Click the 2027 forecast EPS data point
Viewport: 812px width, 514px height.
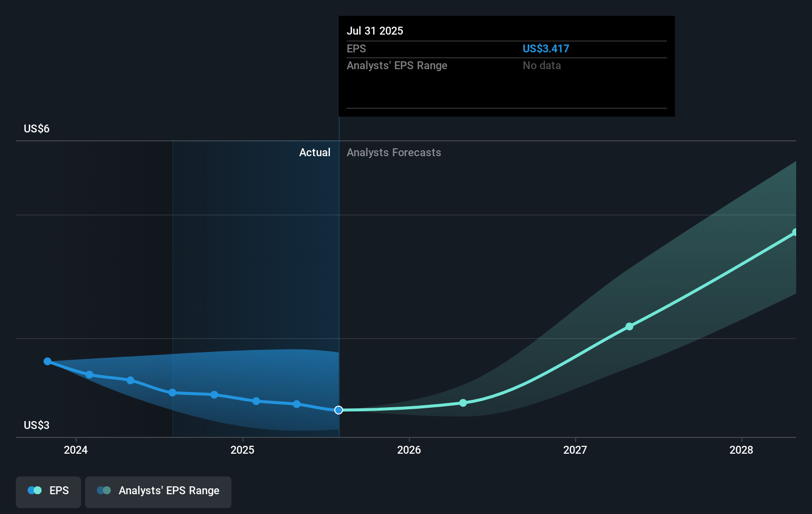(629, 326)
